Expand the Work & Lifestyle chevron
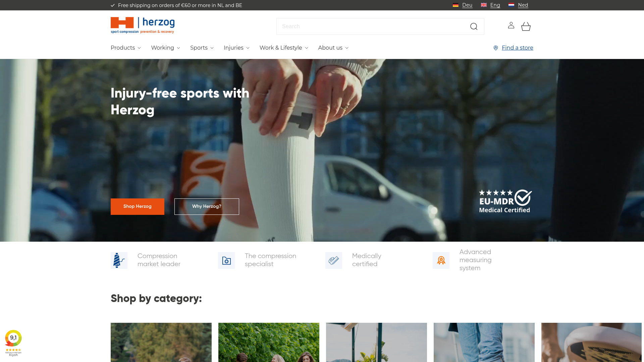The height and width of the screenshot is (362, 644). pyautogui.click(x=307, y=48)
